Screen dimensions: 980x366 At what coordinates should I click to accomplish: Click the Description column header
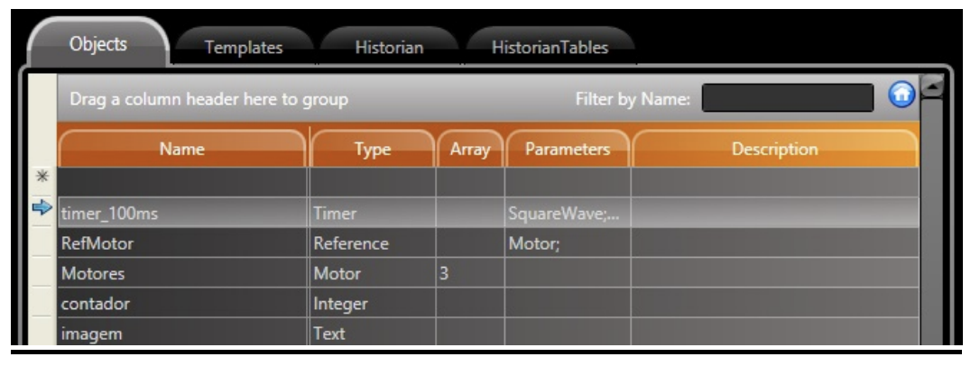coord(775,149)
